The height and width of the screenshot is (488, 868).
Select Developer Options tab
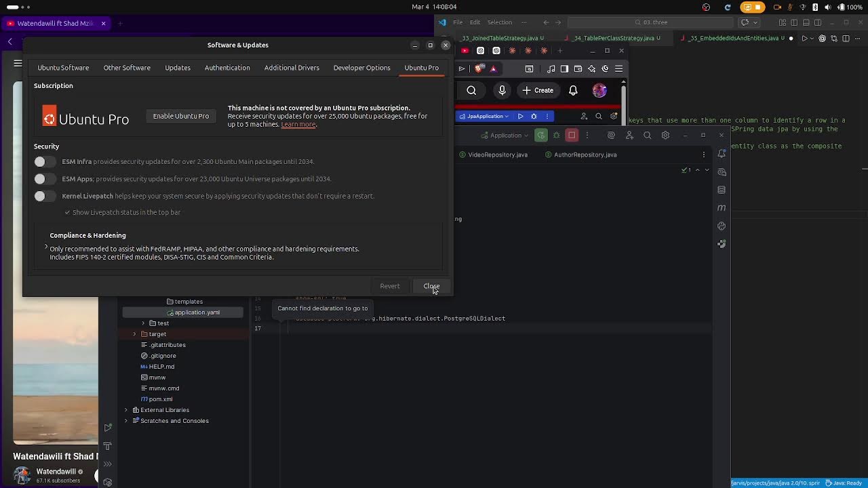[x=361, y=68]
